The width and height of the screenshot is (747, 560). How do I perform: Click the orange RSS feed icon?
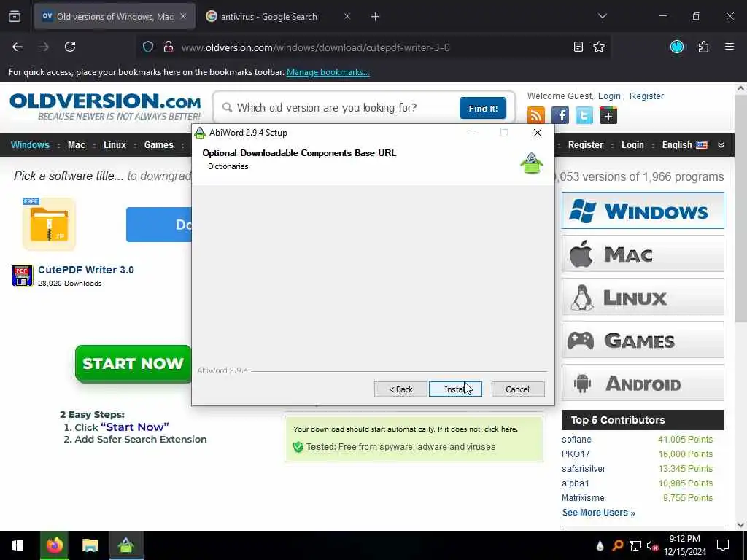[x=536, y=115]
